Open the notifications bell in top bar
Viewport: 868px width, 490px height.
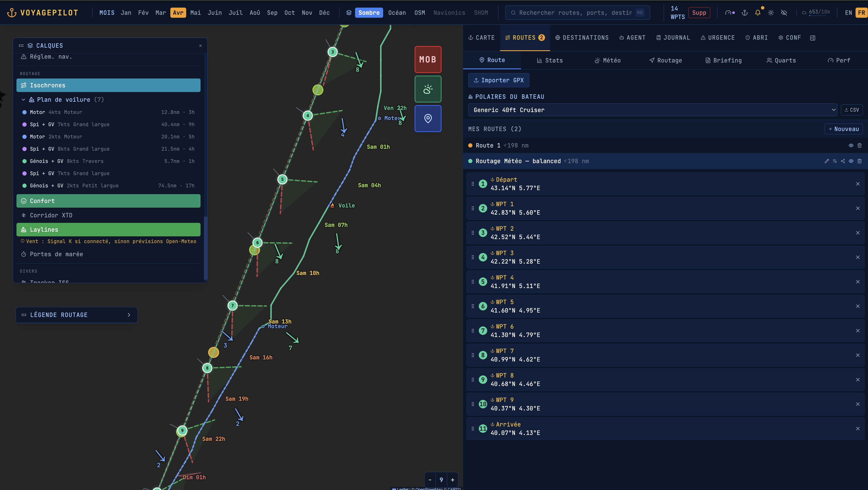[x=757, y=13]
